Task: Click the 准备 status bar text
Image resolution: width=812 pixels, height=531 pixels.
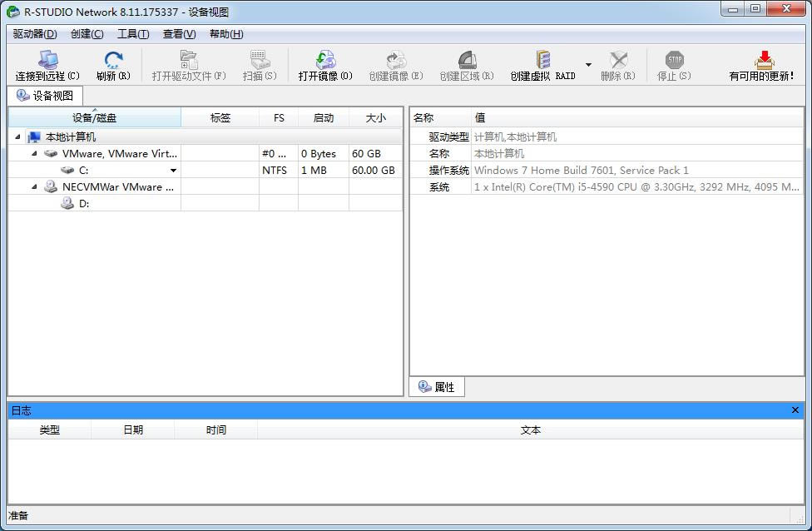Action: (18, 515)
